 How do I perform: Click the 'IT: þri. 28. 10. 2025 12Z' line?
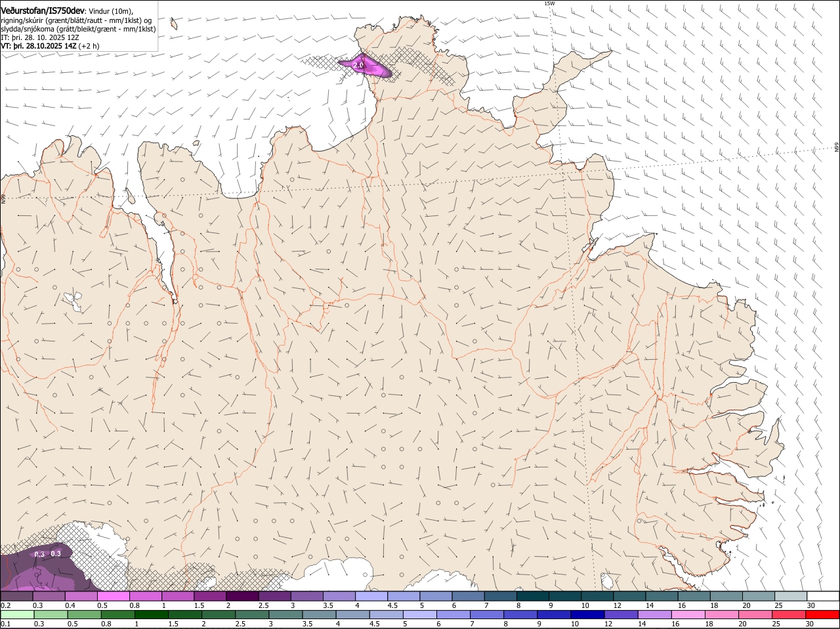40,37
